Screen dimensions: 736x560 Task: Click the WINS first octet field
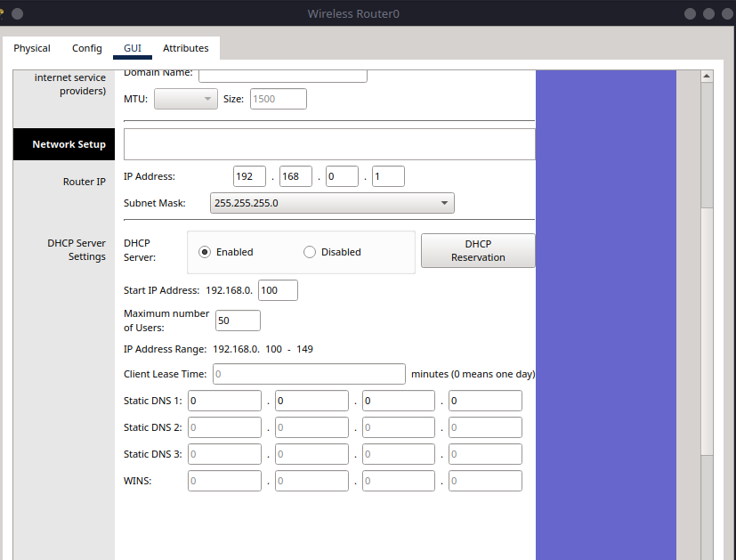(224, 481)
